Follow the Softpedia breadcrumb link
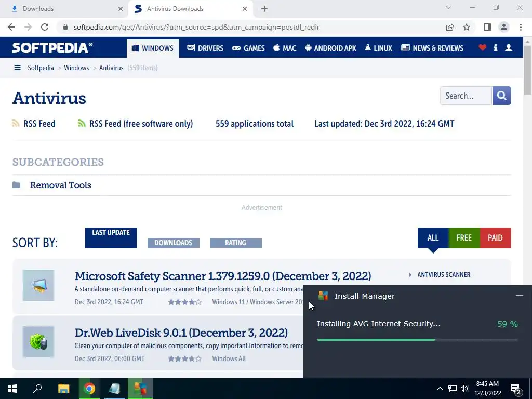This screenshot has width=532, height=399. [41, 68]
